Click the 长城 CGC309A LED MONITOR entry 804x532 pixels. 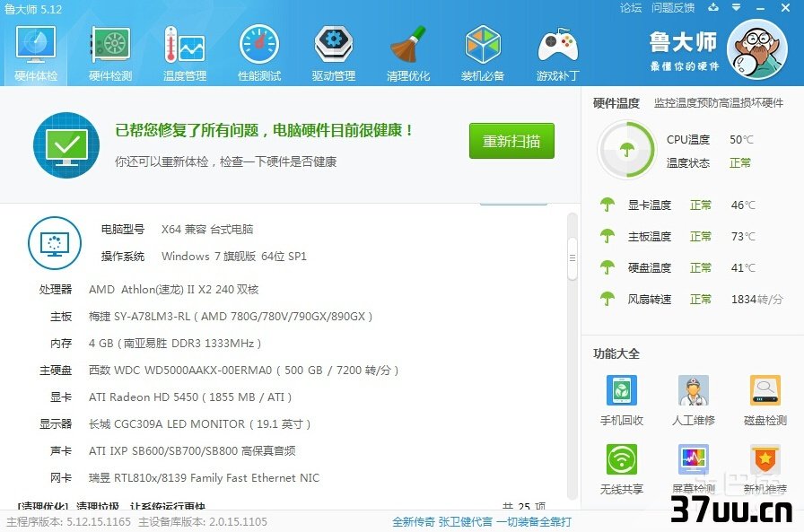click(x=199, y=423)
